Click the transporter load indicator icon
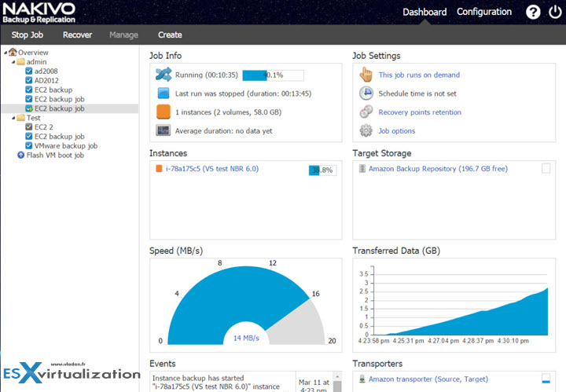This screenshot has width=566, height=392. click(x=546, y=379)
